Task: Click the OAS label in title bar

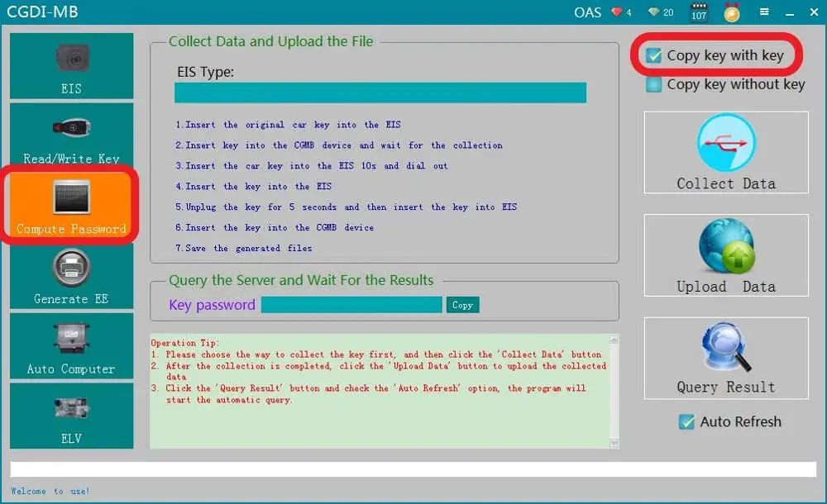Action: point(587,12)
